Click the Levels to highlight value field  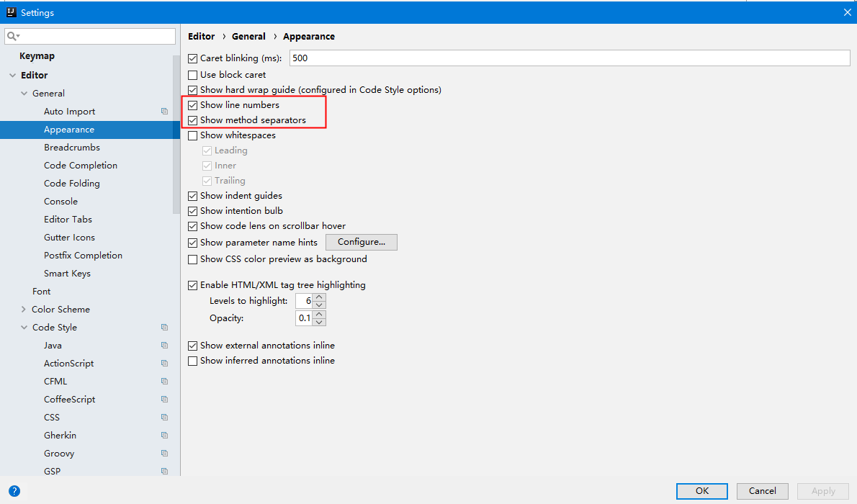[305, 301]
